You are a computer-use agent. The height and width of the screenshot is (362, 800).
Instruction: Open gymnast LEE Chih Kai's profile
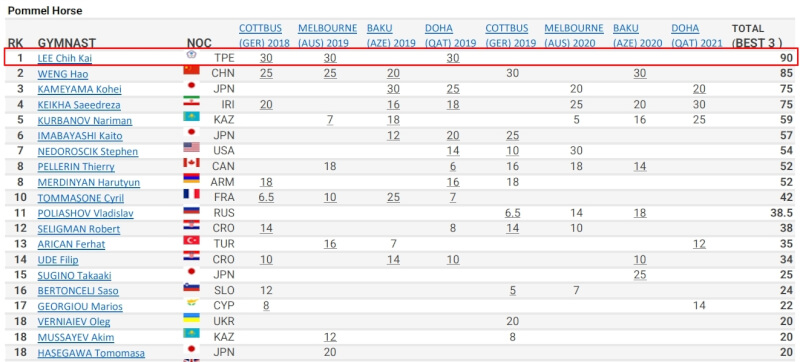coord(65,59)
